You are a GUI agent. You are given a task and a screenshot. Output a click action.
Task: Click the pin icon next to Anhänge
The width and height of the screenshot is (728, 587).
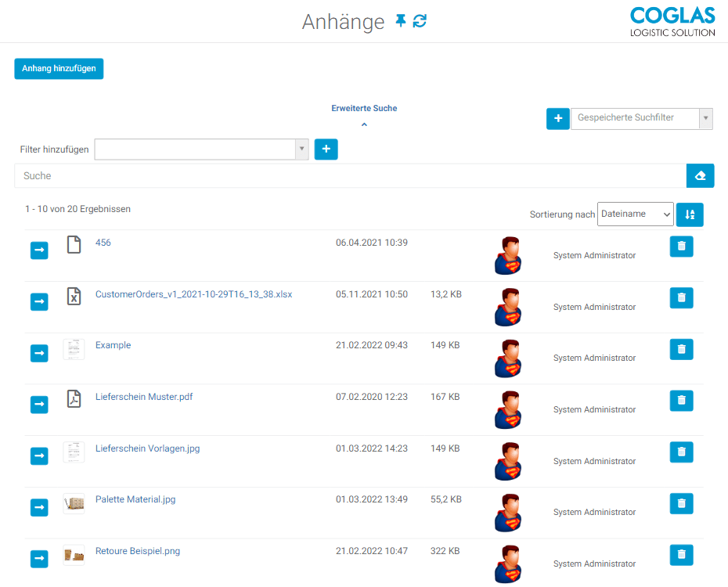pyautogui.click(x=401, y=21)
